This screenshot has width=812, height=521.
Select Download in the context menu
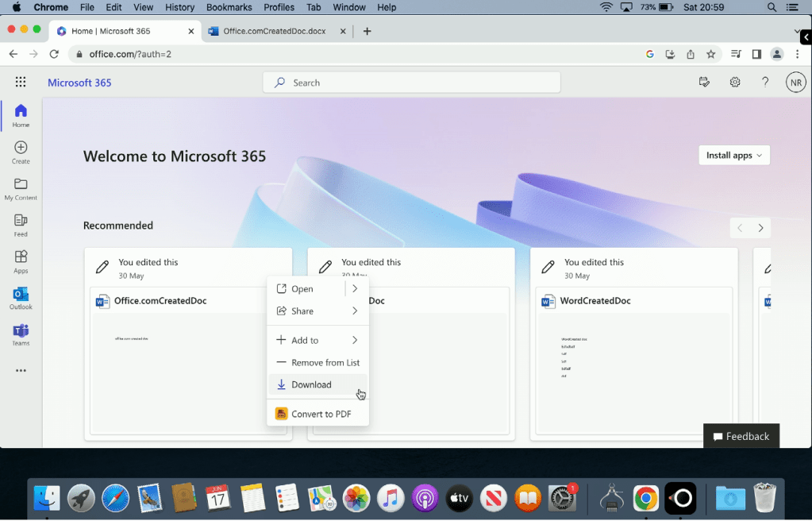[311, 384]
